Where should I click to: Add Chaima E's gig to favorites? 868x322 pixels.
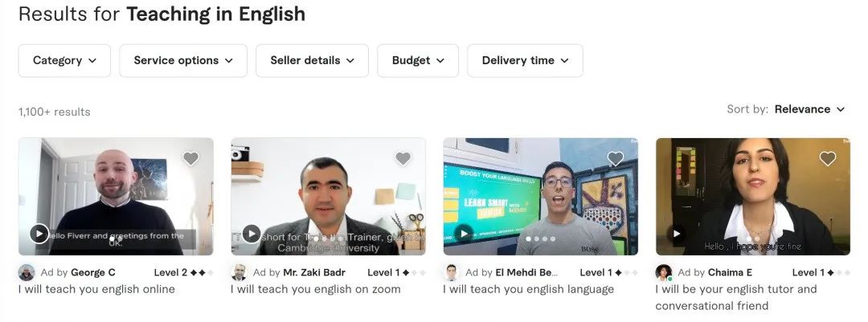(828, 159)
